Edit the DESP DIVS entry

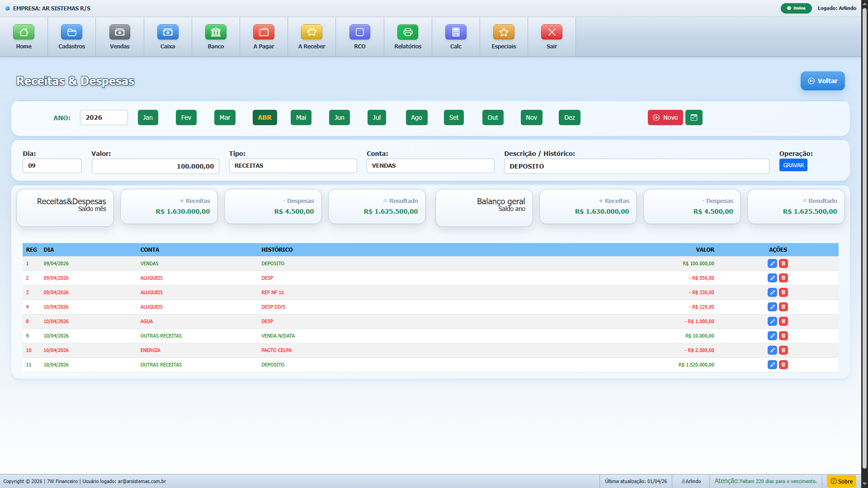click(772, 307)
